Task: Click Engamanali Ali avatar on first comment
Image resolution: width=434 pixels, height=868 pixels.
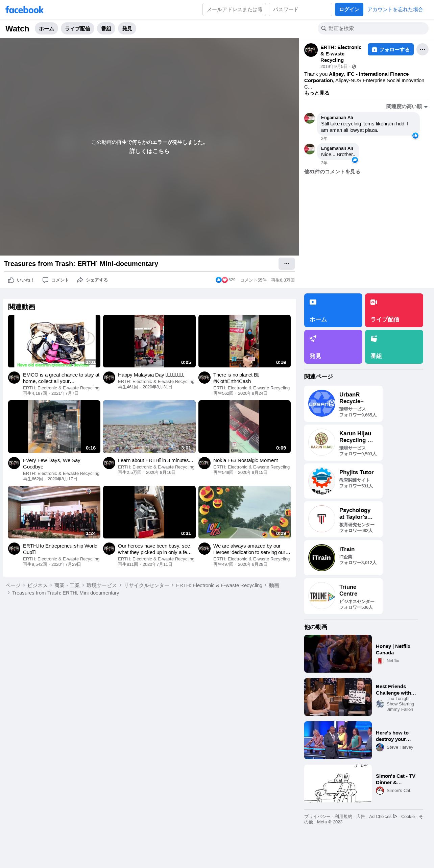Action: pyautogui.click(x=309, y=118)
